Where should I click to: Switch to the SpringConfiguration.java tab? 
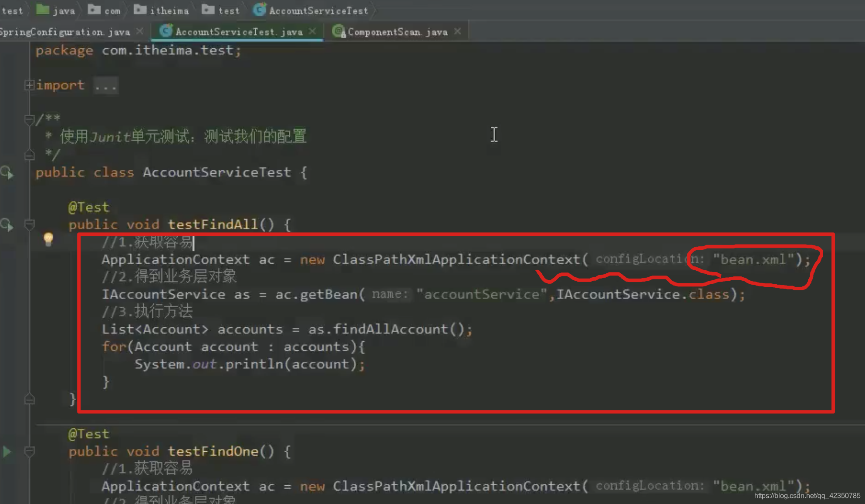coord(65,32)
